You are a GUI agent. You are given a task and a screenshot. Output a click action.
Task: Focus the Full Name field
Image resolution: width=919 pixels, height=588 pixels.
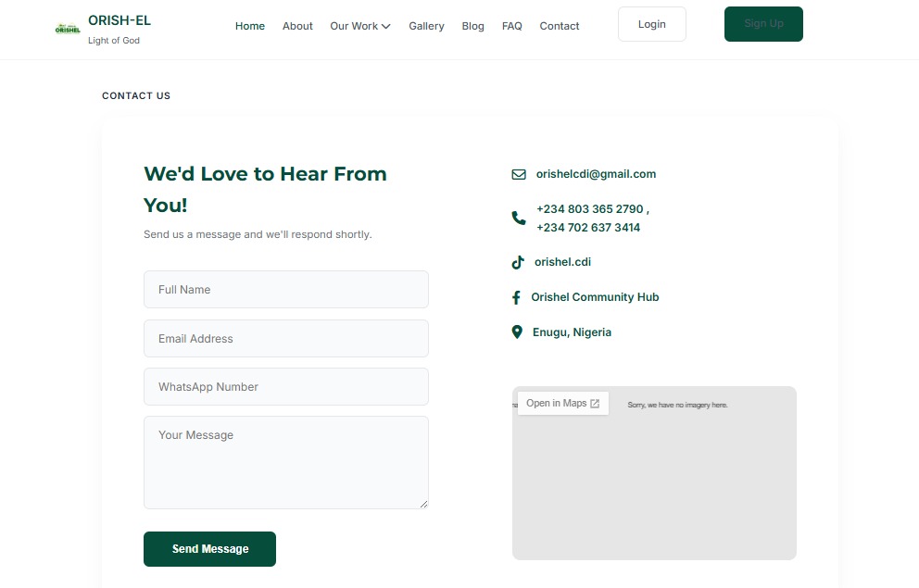(x=285, y=290)
